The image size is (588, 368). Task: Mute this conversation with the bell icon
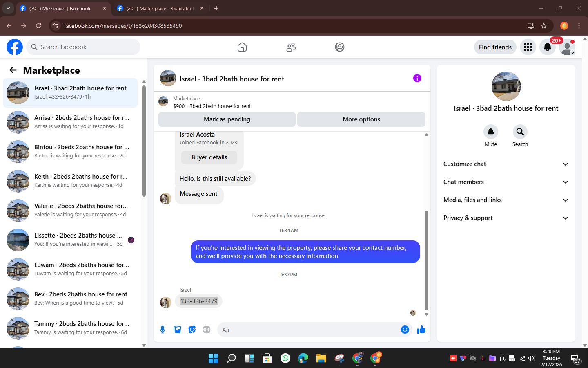click(491, 132)
